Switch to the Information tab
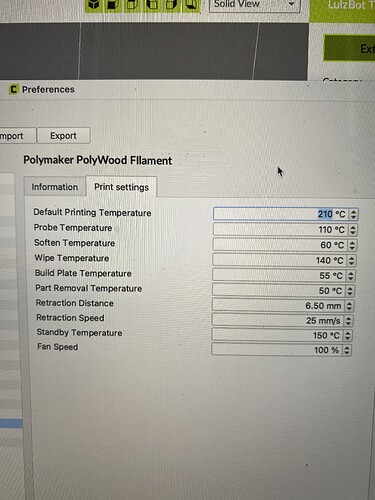The image size is (375, 500). click(x=55, y=187)
